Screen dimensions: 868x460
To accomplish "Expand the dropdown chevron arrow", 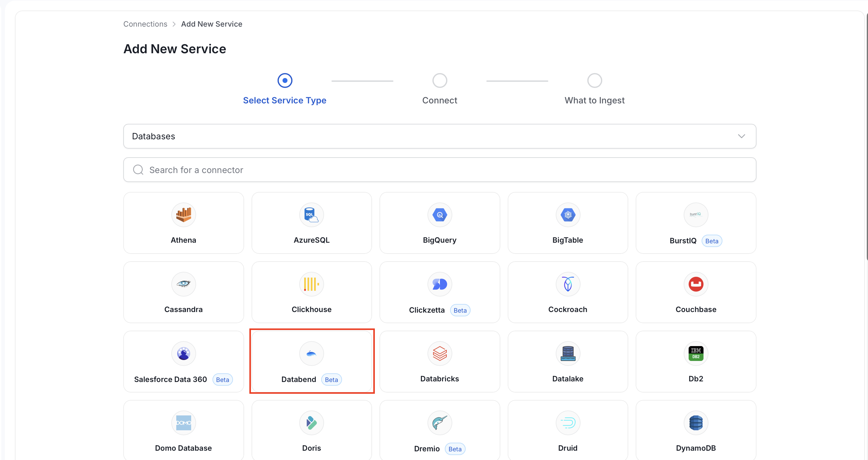I will click(741, 136).
